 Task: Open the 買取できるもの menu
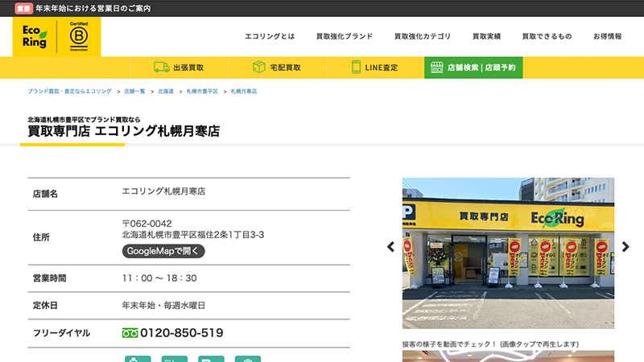click(x=547, y=37)
